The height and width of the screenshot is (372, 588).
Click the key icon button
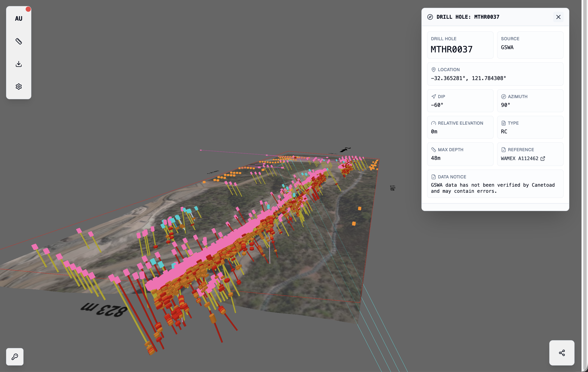pyautogui.click(x=15, y=357)
